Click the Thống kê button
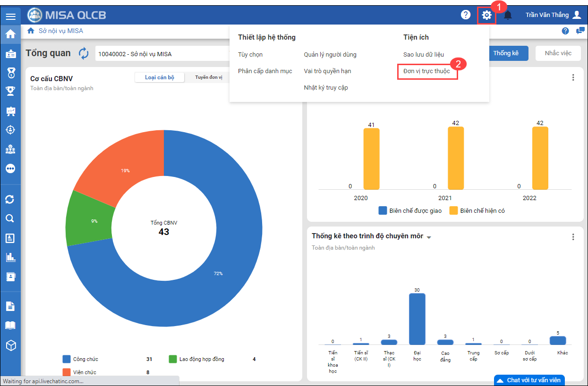This screenshot has width=588, height=386. click(505, 53)
